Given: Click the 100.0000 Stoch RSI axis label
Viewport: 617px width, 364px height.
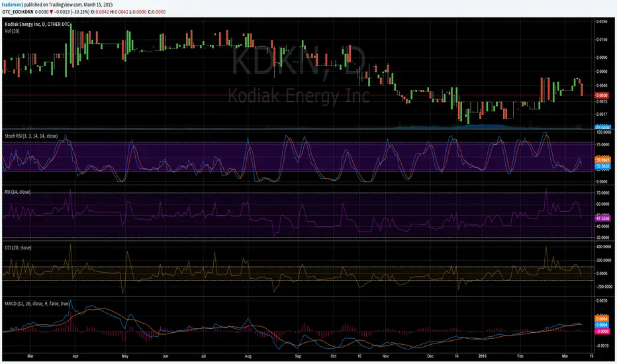Looking at the screenshot, I should 604,132.
